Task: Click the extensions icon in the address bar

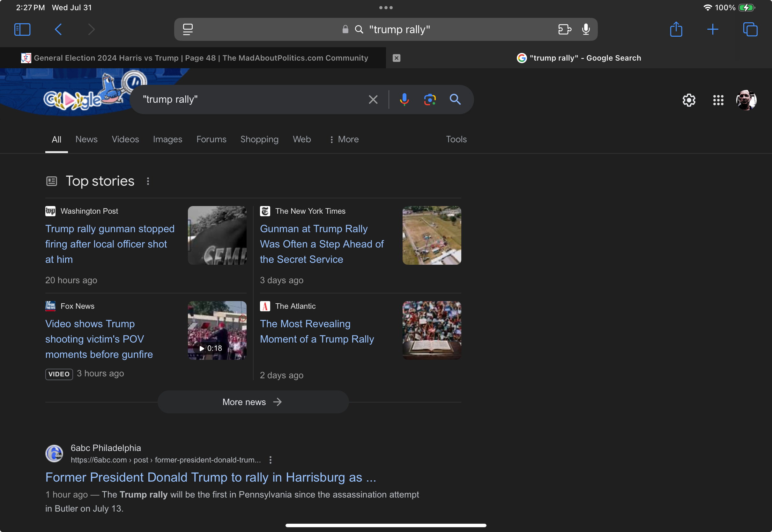Action: [x=564, y=29]
